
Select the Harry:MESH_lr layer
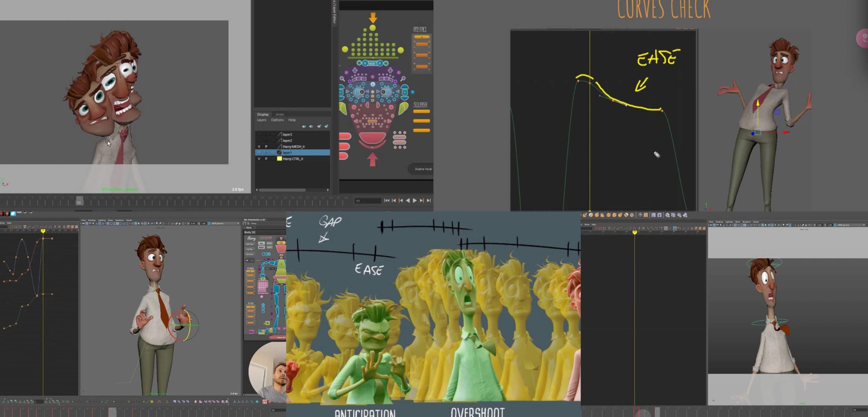pyautogui.click(x=293, y=147)
